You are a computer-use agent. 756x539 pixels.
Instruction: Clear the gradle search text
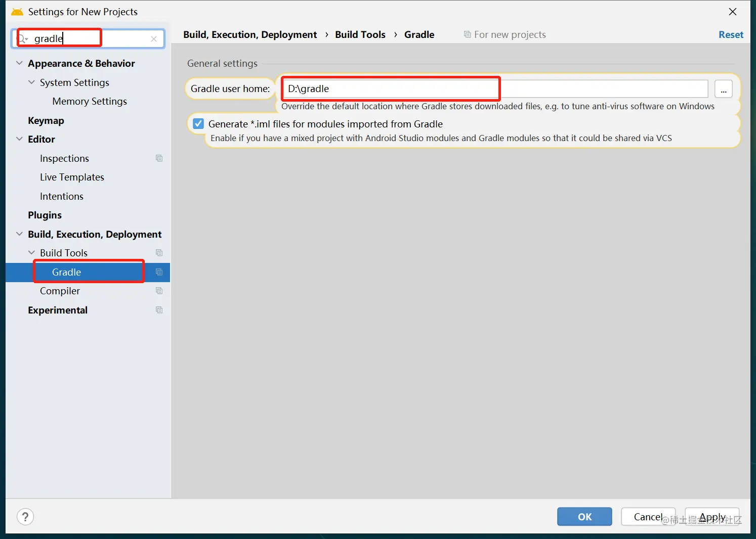click(x=154, y=39)
